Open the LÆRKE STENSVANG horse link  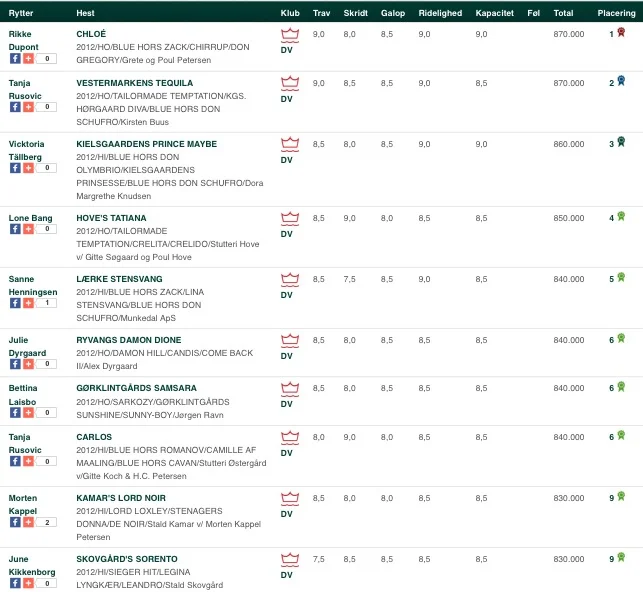click(119, 279)
